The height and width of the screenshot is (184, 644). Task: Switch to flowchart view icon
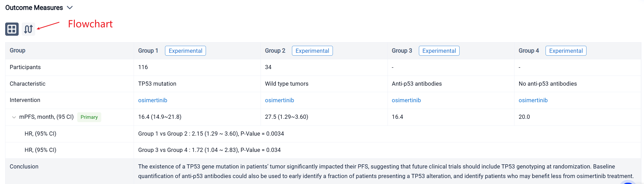[28, 29]
